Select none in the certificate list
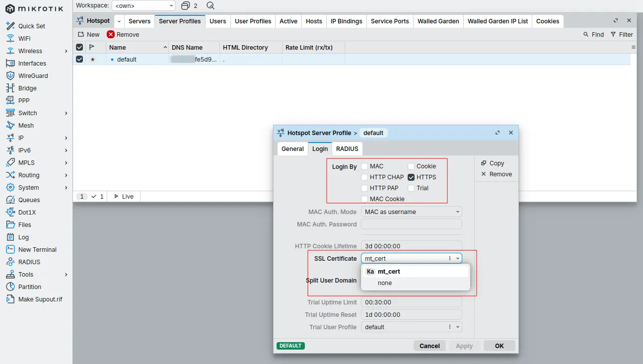Screen dimensions: 643x364 tap(416, 283)
